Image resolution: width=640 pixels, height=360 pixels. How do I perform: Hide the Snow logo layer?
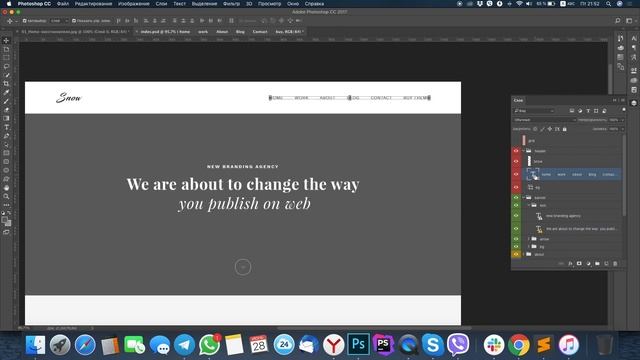tap(516, 161)
